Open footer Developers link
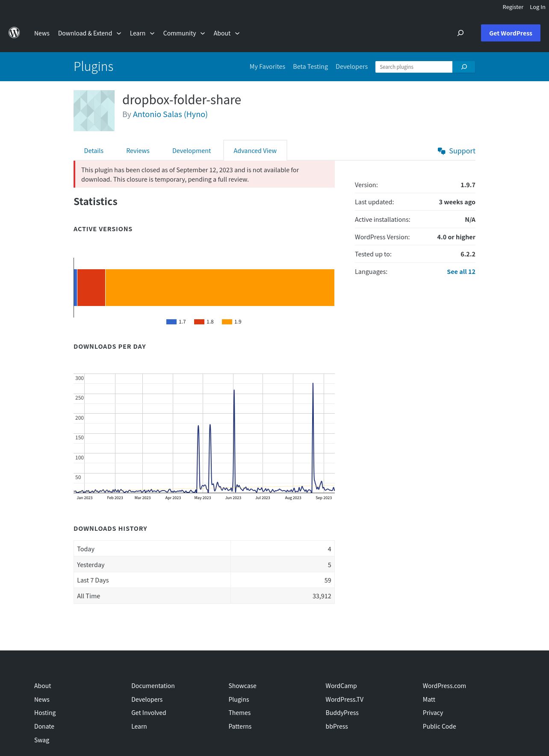The width and height of the screenshot is (549, 756). [147, 700]
